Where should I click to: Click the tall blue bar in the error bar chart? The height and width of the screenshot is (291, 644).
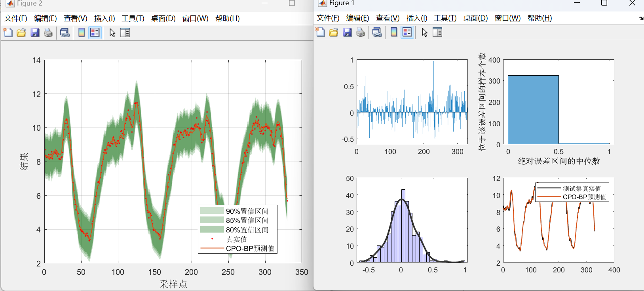[x=533, y=109]
